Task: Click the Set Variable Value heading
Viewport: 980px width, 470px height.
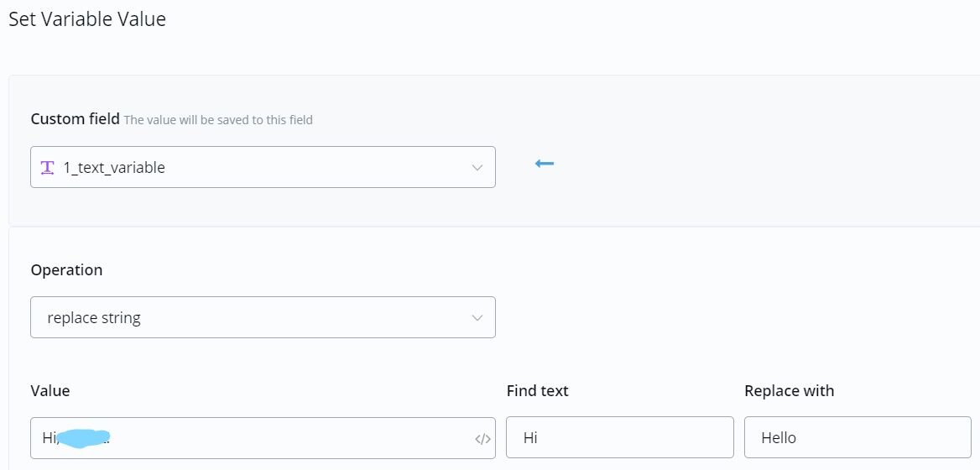Action: coord(87,19)
